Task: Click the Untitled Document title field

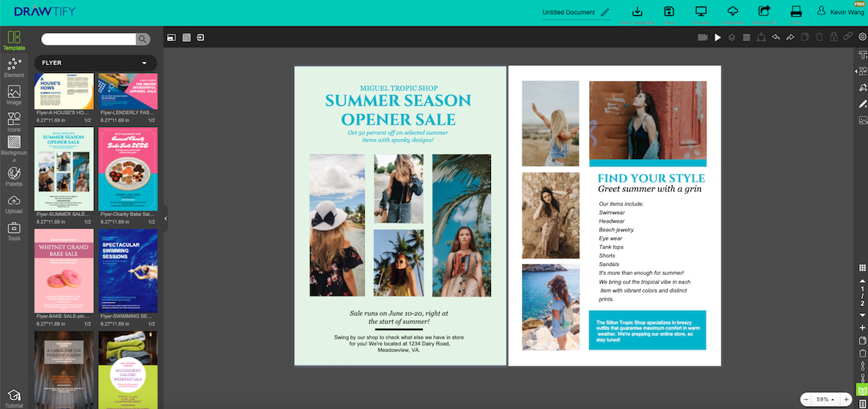Action: pos(568,12)
